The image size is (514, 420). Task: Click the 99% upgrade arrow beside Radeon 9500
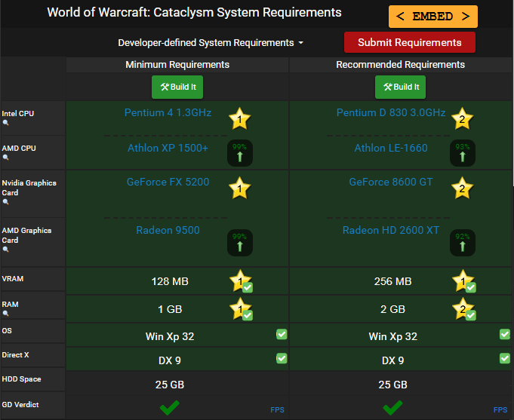coord(240,243)
